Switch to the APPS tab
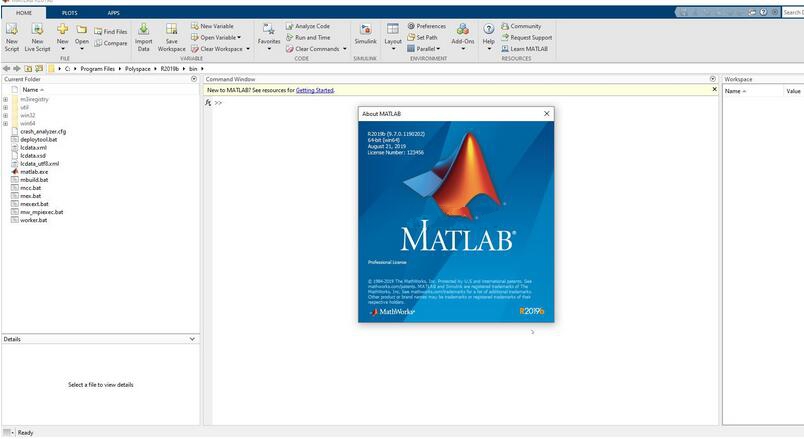This screenshot has width=804, height=439. click(113, 13)
